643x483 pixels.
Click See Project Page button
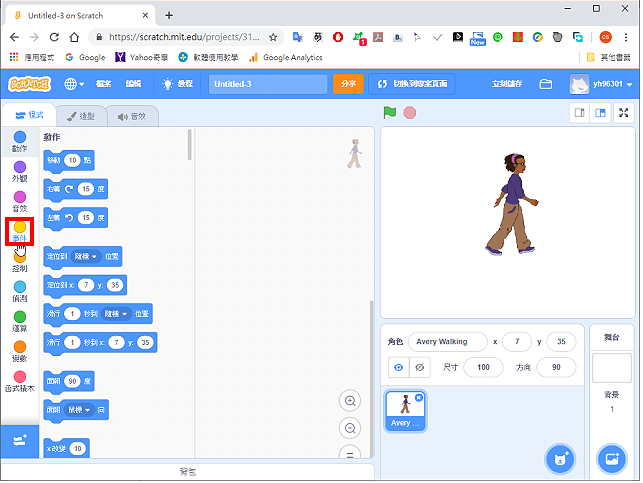[x=412, y=84]
